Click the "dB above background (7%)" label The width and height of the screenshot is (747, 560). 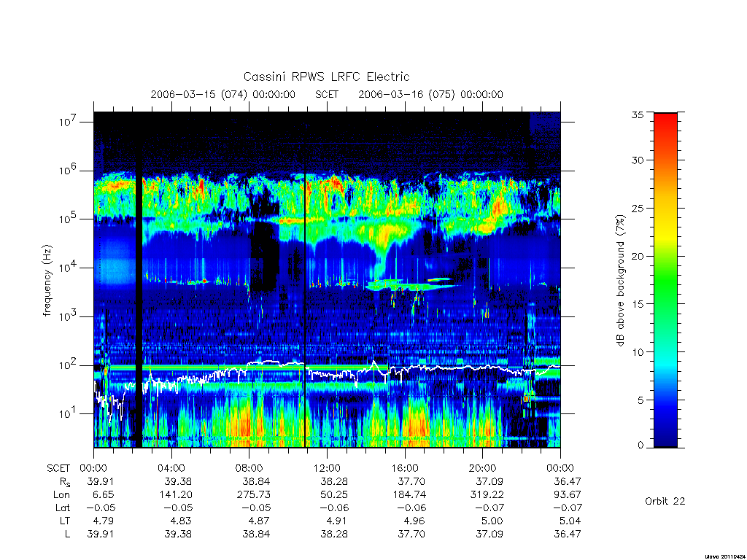620,280
